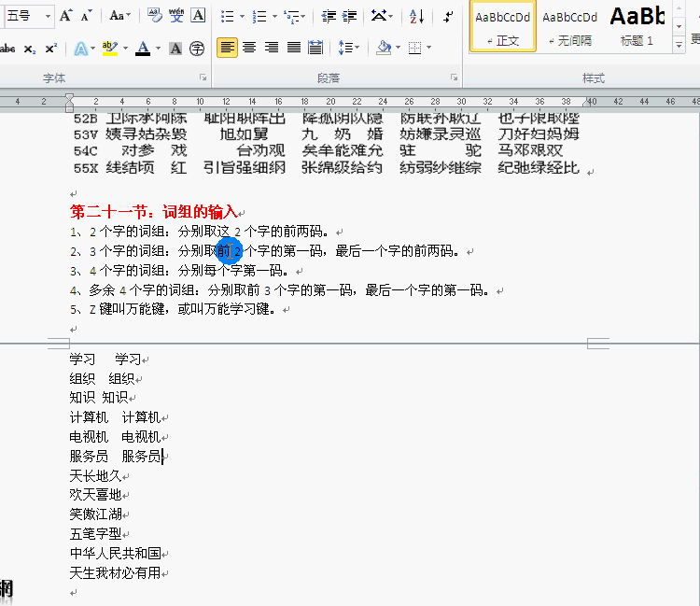Click the Increase Indent icon
Viewport: 700px width, 606px height.
coord(350,17)
